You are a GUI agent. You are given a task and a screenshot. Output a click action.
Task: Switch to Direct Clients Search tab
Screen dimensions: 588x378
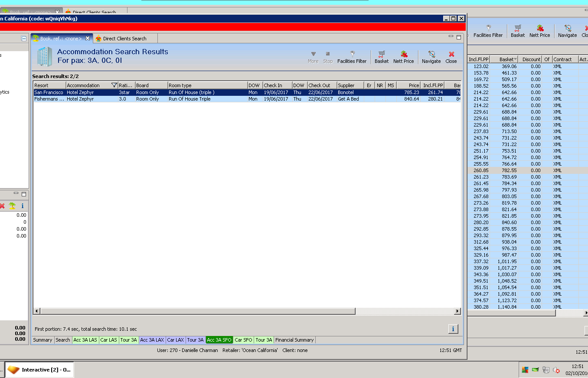[x=125, y=39]
